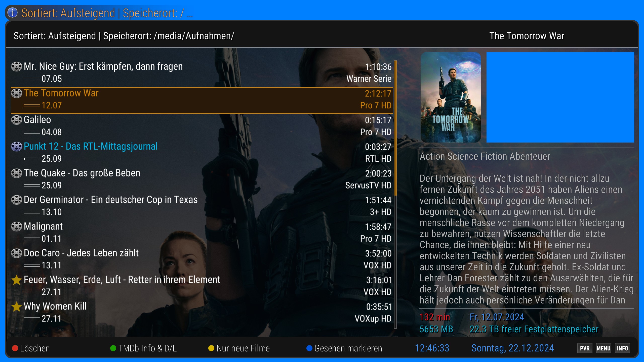644x362 pixels.
Task: Click the star icon next to Feuer, Wasser, Erde, Luft
Action: 17,280
